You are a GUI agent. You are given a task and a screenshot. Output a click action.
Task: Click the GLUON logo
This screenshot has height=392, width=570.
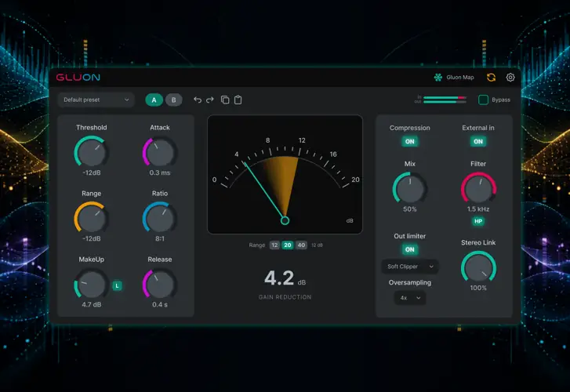(x=78, y=77)
